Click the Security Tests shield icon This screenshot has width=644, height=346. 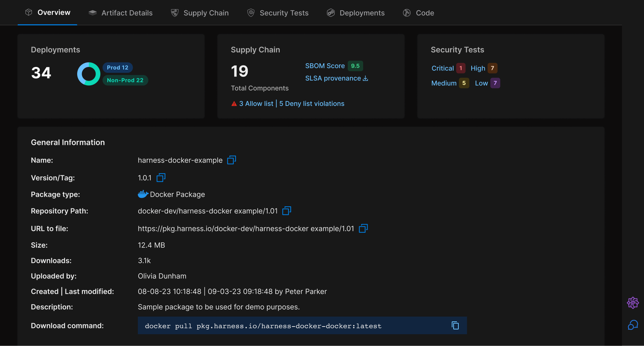point(251,13)
